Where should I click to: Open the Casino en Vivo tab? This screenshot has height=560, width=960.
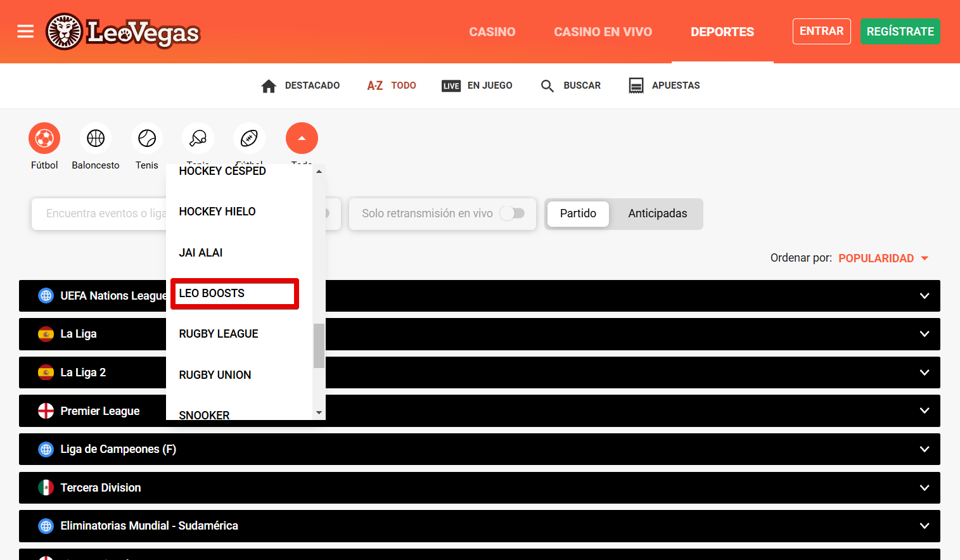pyautogui.click(x=603, y=32)
